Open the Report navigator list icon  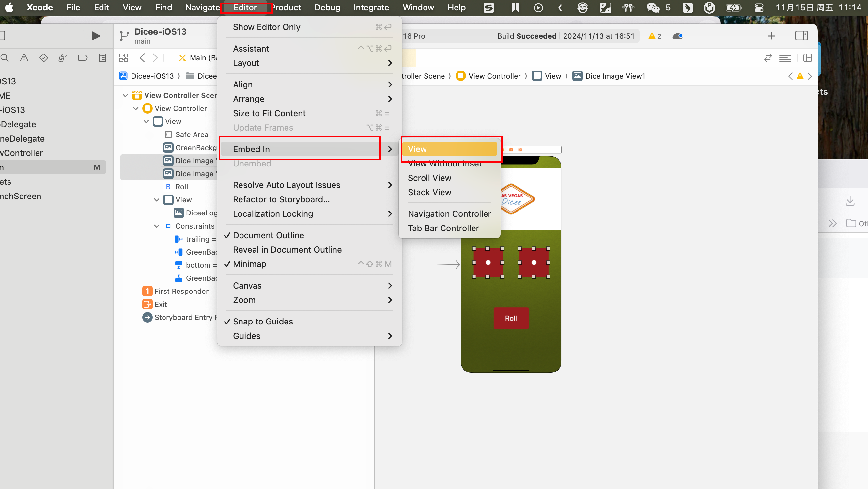(102, 58)
